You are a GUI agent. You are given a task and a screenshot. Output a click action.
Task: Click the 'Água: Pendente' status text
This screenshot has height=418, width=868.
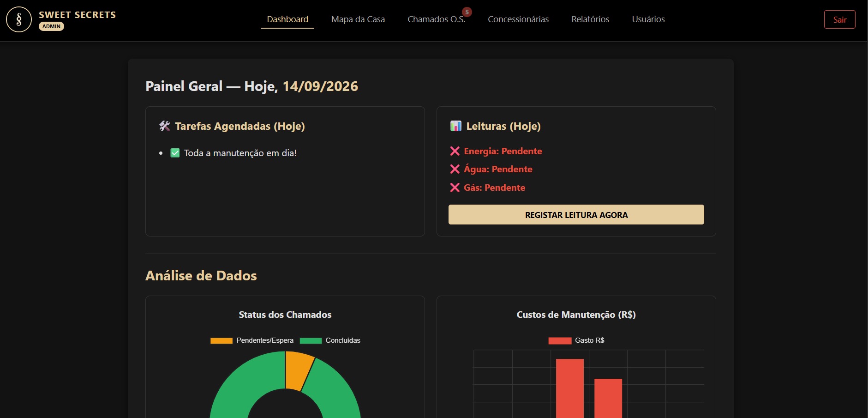tap(498, 169)
